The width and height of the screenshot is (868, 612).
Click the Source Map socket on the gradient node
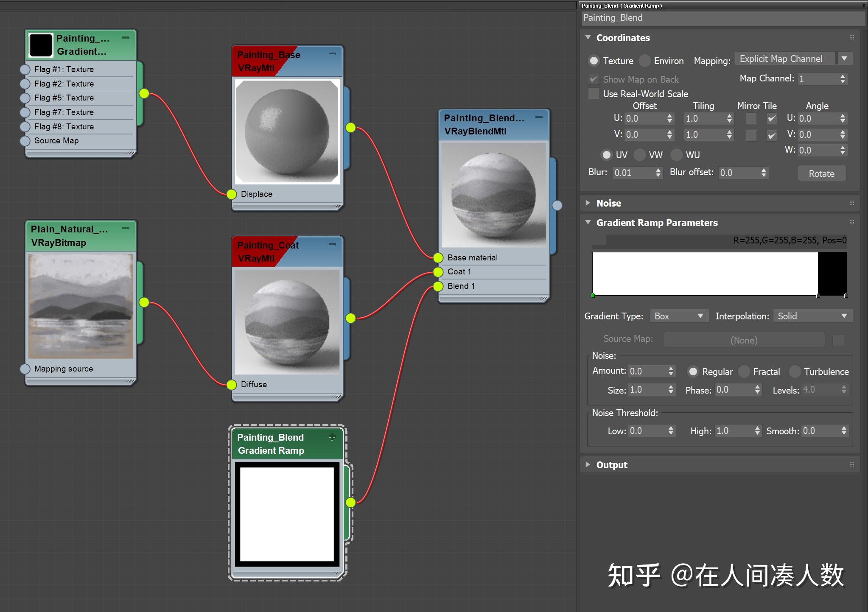coord(25,140)
